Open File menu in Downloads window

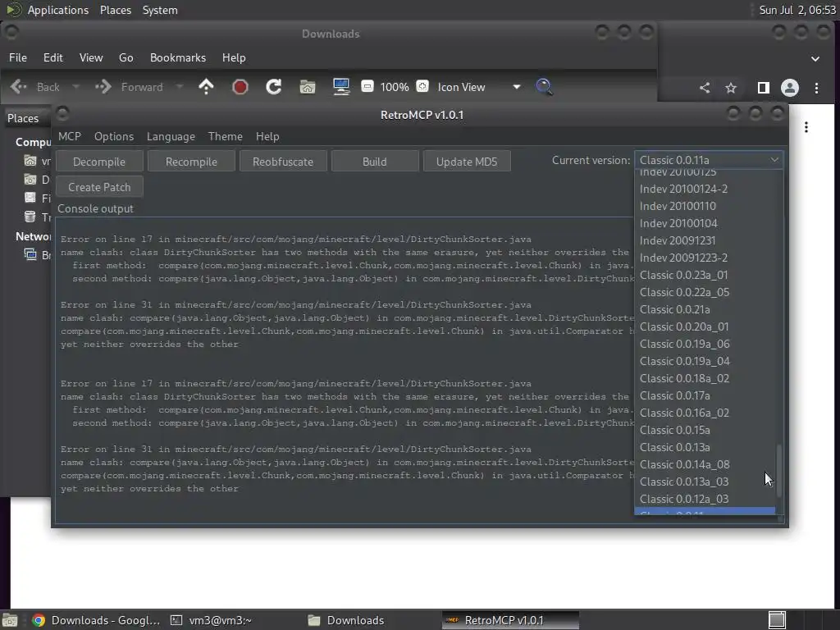(x=18, y=57)
